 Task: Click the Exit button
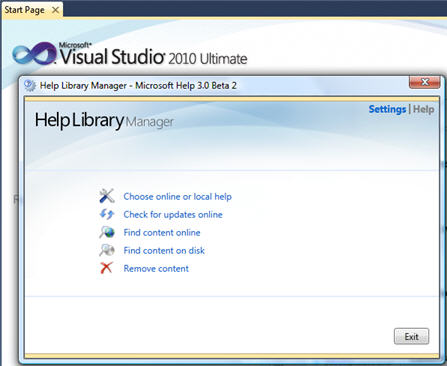tap(411, 336)
